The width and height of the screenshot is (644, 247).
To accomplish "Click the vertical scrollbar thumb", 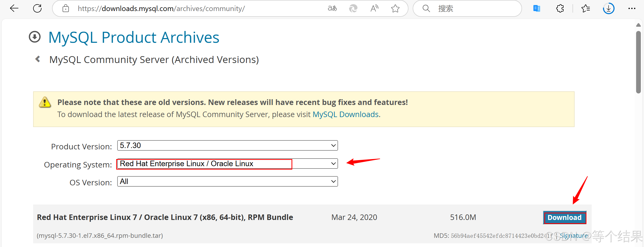I will (638, 62).
